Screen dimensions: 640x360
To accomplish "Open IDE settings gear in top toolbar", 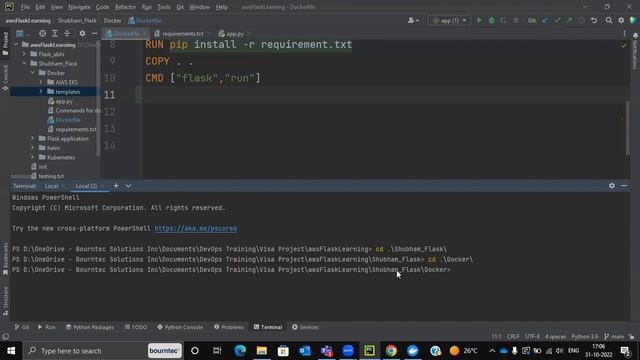I will pyautogui.click(x=621, y=20).
